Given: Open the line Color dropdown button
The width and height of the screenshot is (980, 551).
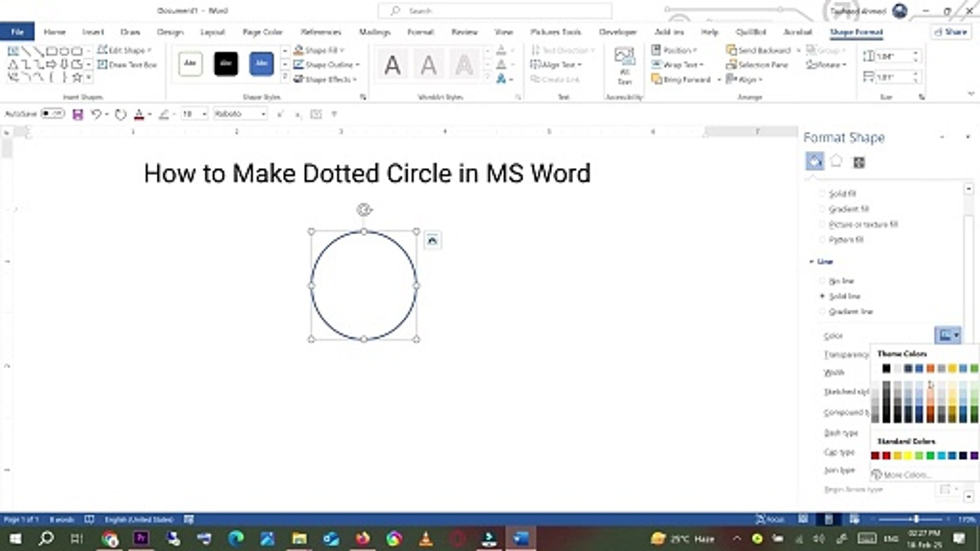Looking at the screenshot, I should [x=948, y=335].
